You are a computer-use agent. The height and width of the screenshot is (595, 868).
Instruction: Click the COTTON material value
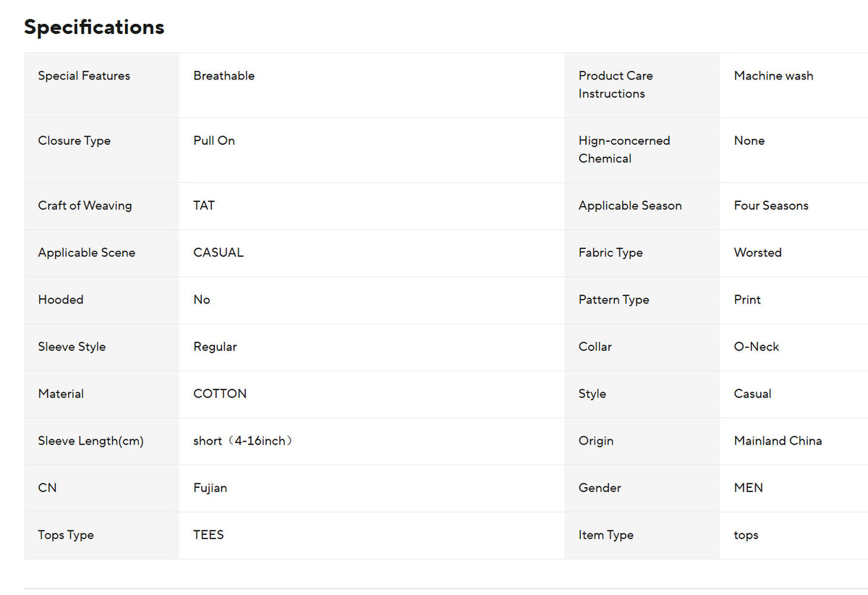tap(220, 394)
